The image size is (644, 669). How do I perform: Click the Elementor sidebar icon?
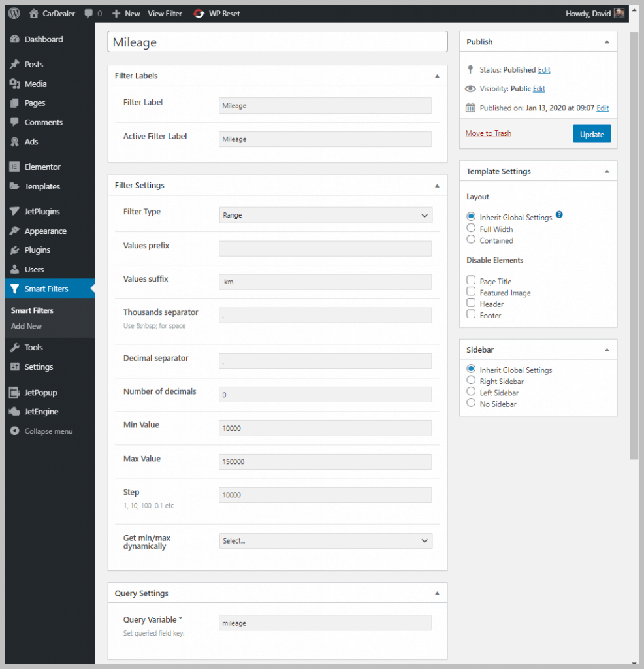(14, 167)
